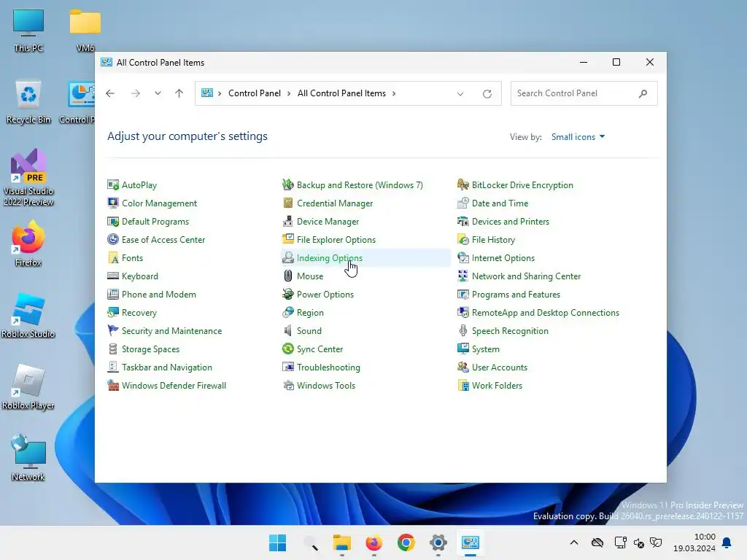The image size is (747, 560).
Task: Open the File History link
Action: [493, 239]
